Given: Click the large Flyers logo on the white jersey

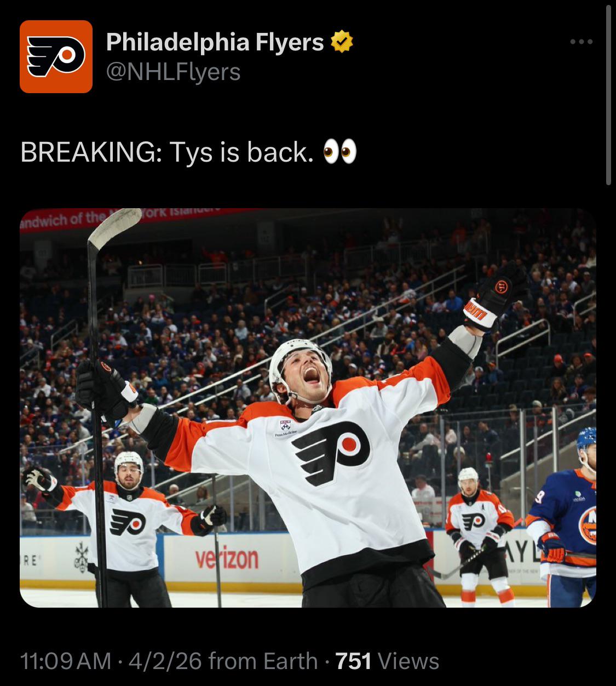Looking at the screenshot, I should pos(331,453).
